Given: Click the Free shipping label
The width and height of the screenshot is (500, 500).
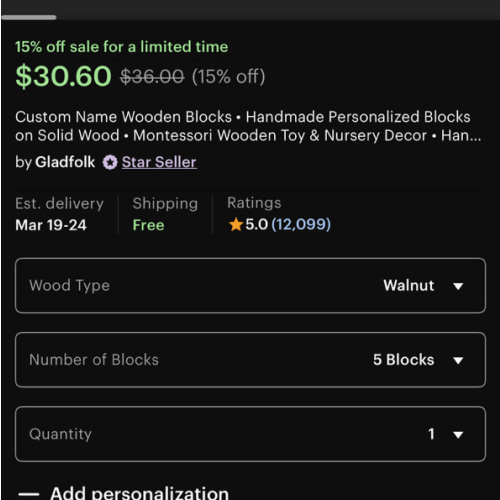Looking at the screenshot, I should (x=148, y=225).
